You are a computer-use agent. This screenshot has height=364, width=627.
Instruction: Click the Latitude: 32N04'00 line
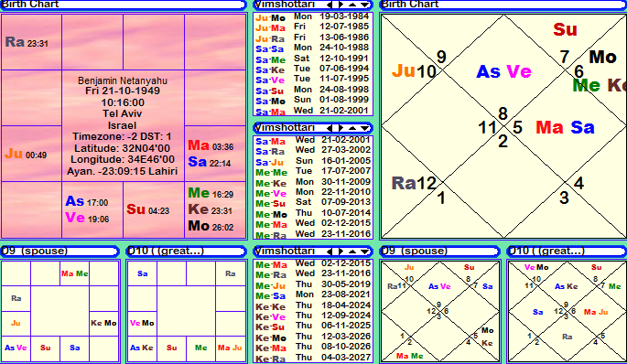(122, 149)
